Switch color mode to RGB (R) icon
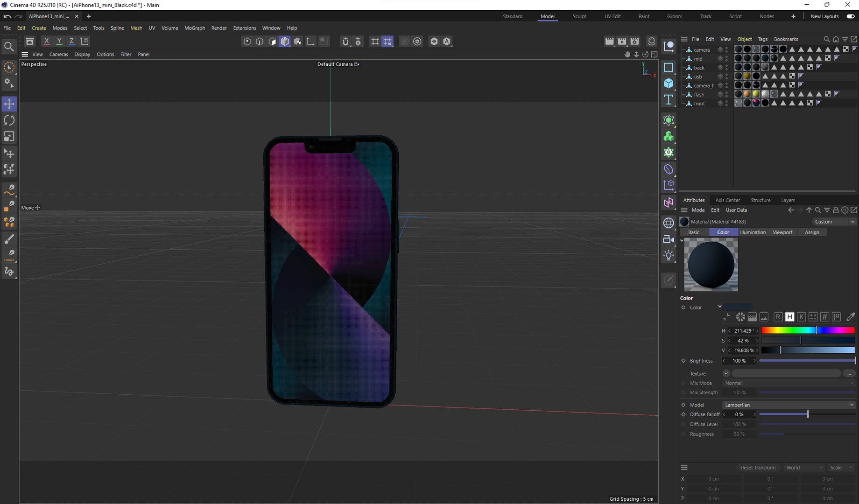The image size is (859, 504). 778,317
